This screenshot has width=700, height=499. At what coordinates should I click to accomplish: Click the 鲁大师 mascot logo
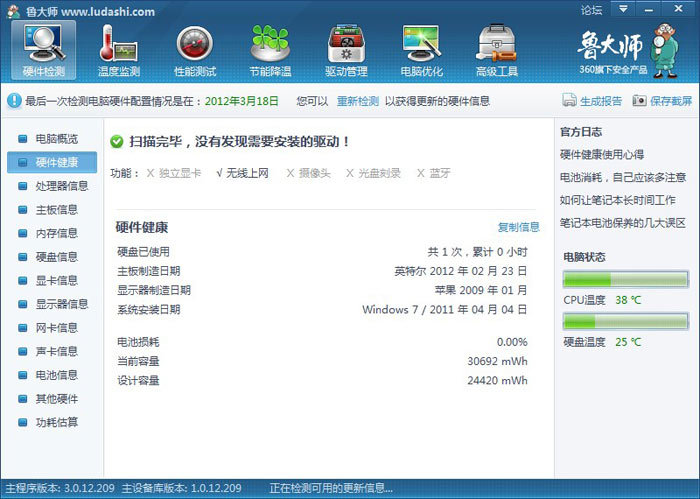click(664, 51)
